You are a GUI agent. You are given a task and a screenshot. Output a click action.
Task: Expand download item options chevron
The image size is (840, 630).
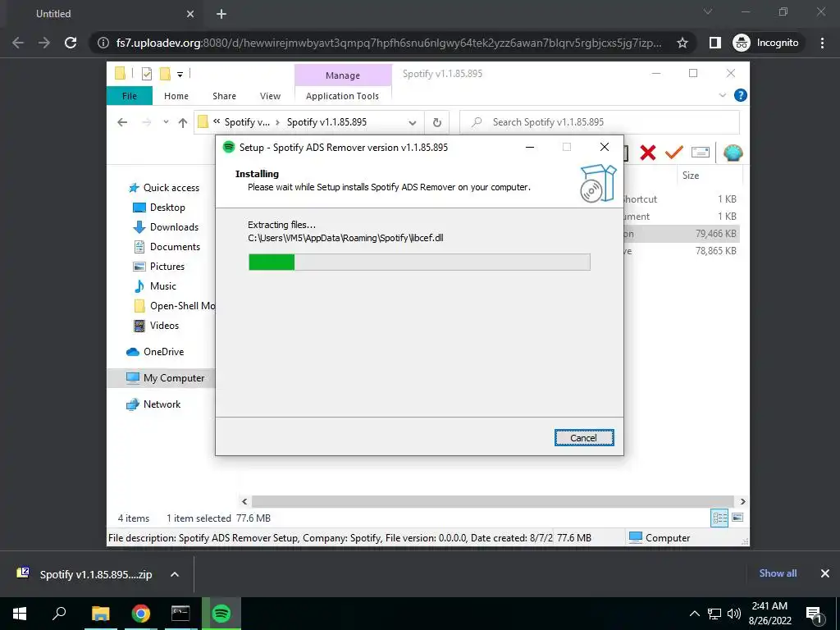[x=175, y=574]
